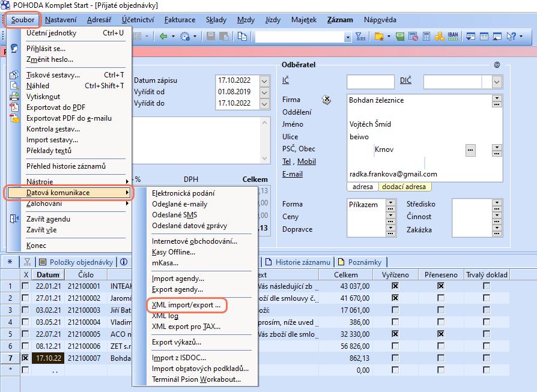Click the gear settings toolbar icon
Viewport: 537px width, 392px height.
coord(185,36)
